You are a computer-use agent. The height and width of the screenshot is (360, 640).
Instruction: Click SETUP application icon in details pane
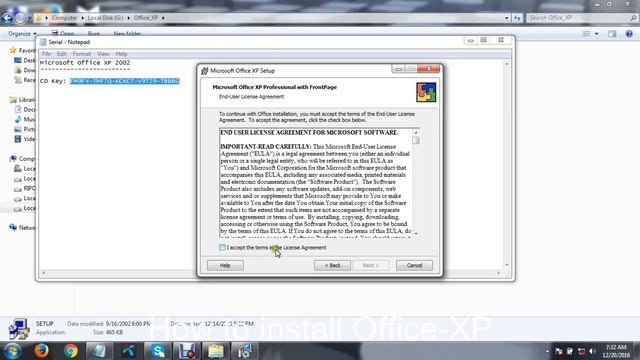point(18,329)
